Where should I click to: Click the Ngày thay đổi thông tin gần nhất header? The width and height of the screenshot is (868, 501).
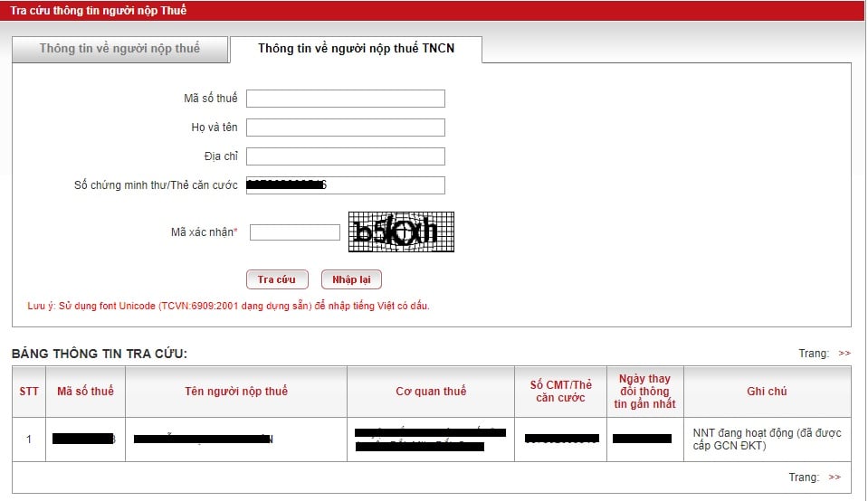tap(645, 392)
